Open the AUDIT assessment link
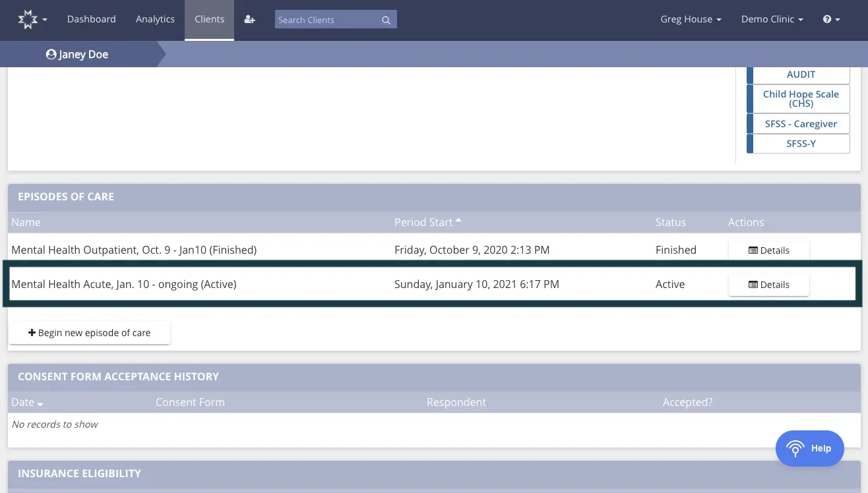This screenshot has width=868, height=493. [801, 74]
